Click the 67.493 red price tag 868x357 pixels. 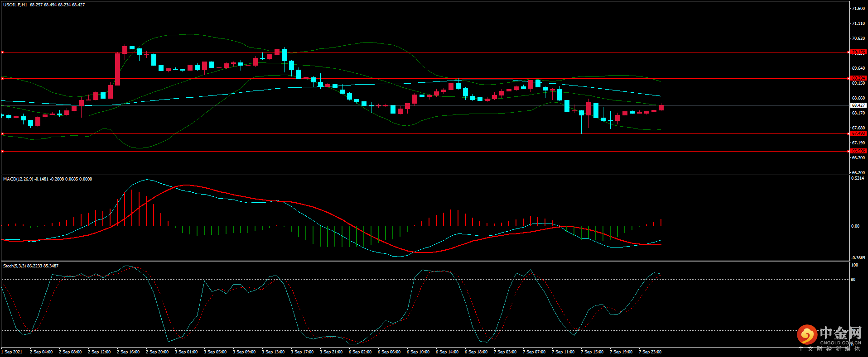[x=858, y=133]
